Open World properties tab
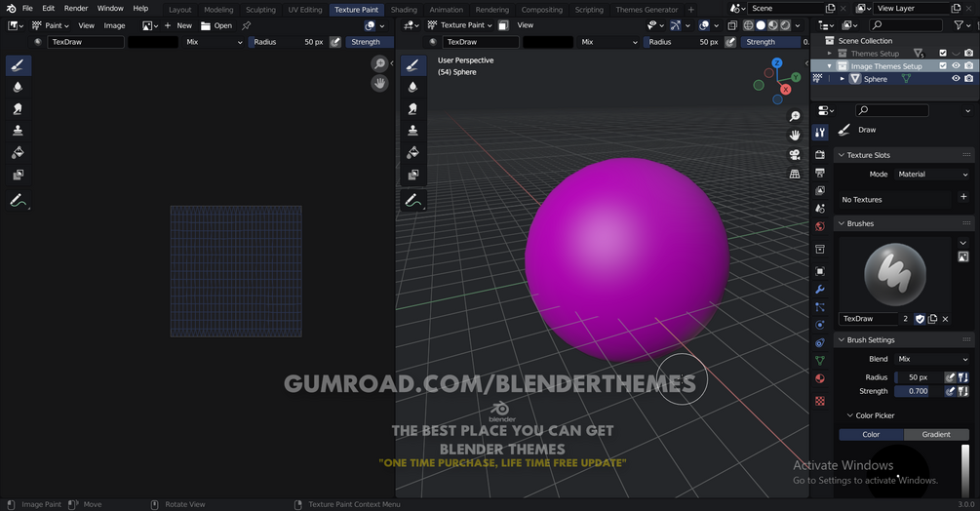This screenshot has width=980, height=511. (x=820, y=226)
